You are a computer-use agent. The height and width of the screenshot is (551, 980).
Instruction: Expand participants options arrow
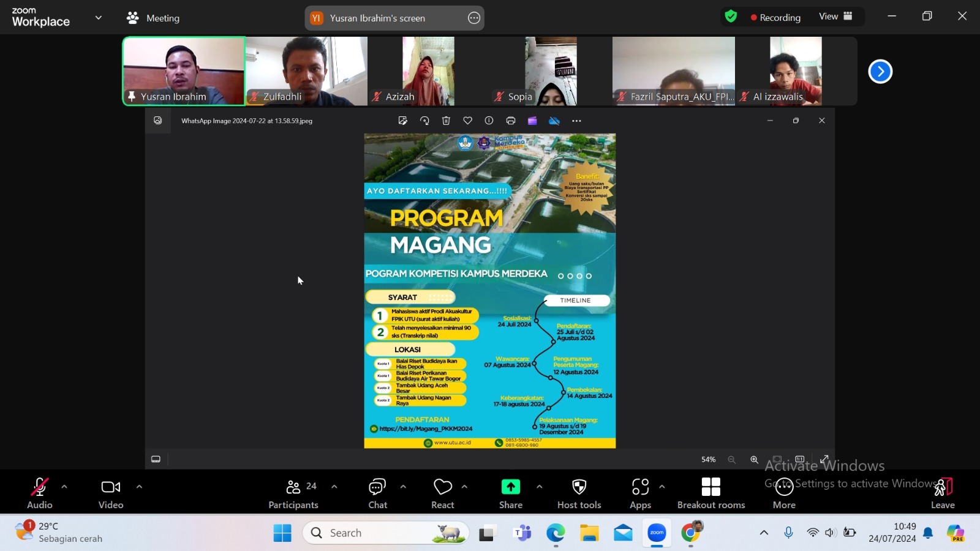tap(334, 487)
